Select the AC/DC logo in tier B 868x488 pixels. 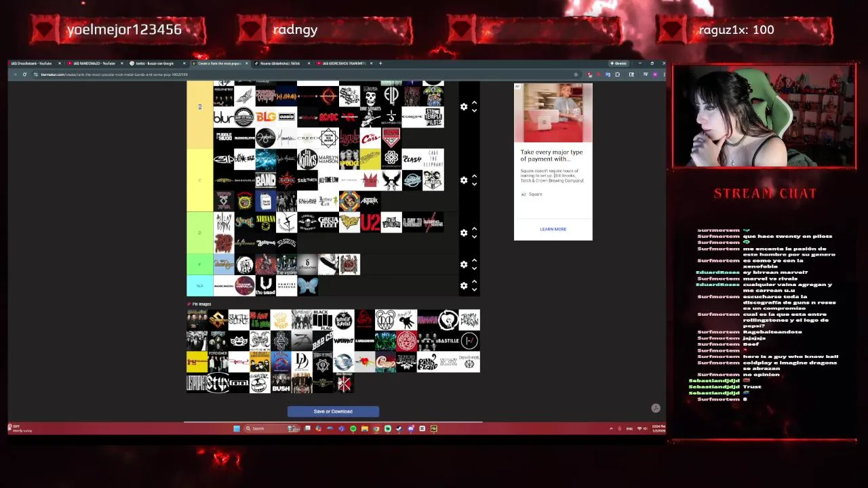click(x=328, y=117)
